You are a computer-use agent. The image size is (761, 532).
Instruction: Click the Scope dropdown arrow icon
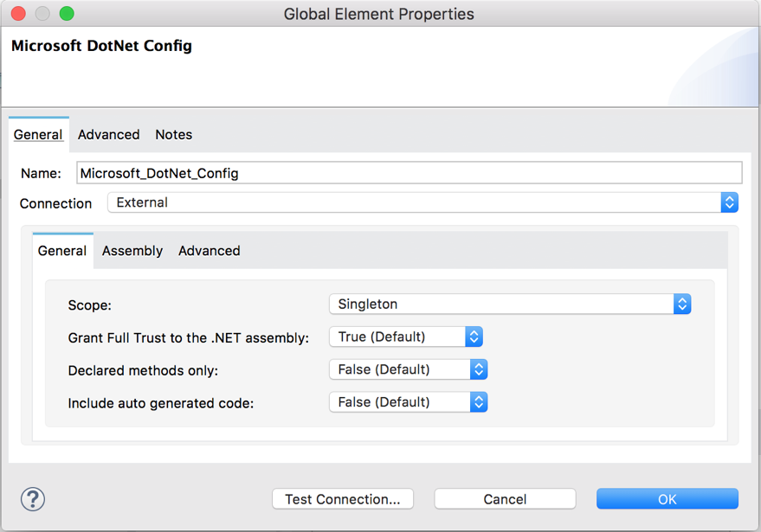683,304
